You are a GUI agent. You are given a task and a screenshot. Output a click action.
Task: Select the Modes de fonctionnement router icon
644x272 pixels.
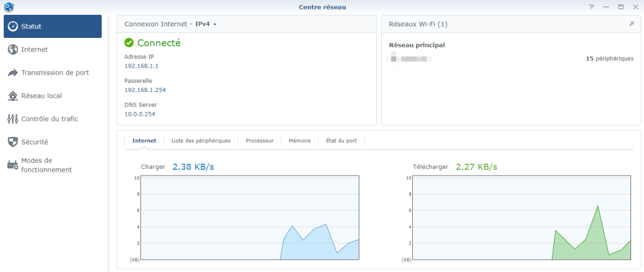13,165
